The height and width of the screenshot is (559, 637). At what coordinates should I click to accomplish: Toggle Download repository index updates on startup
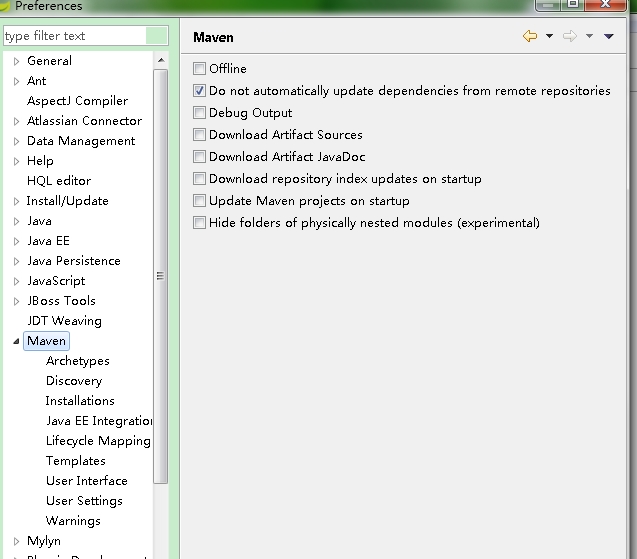(x=199, y=178)
